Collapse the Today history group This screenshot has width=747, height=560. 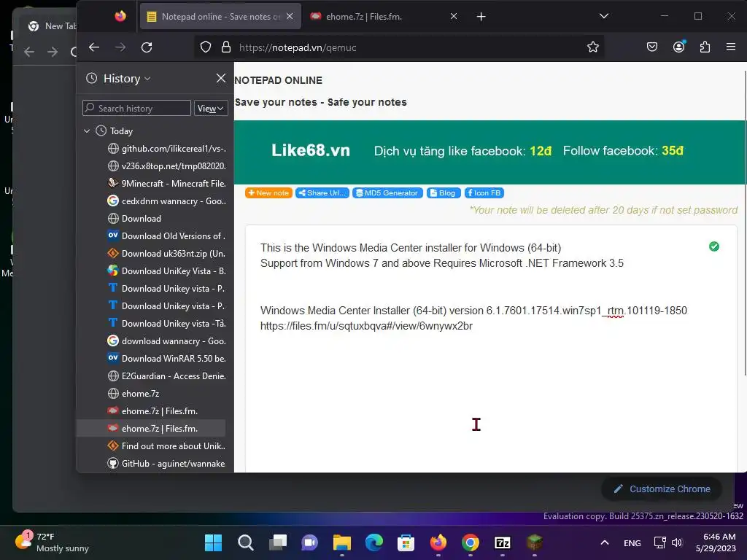[x=87, y=131]
